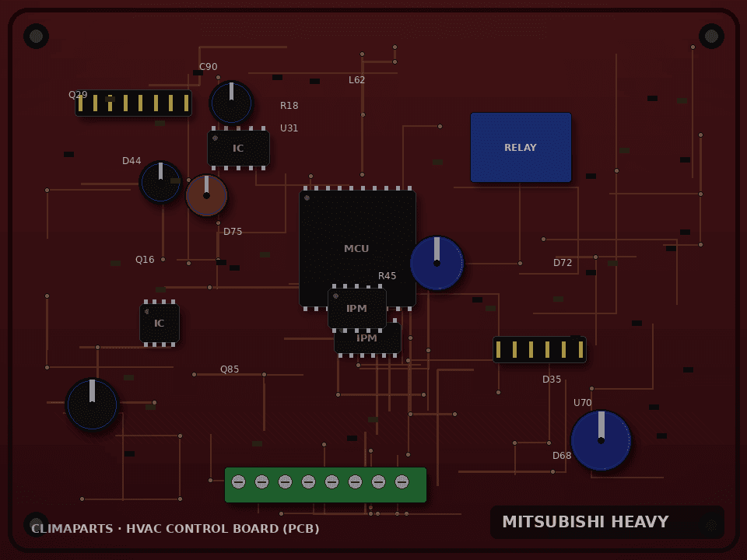This screenshot has width=747, height=560.
Task: Select the black capacitor near D44
Action: 160,182
